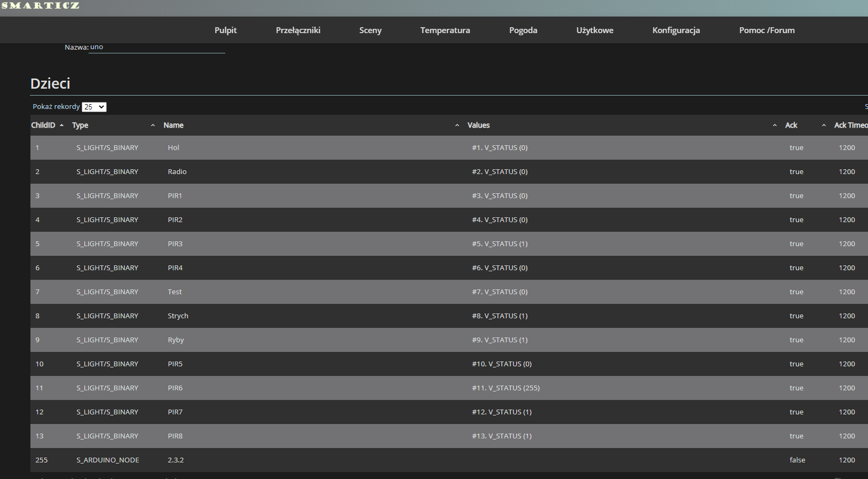Screen dimensions: 868x479
Task: Click the S_ARDUINO_NODE type cell
Action: coord(108,460)
